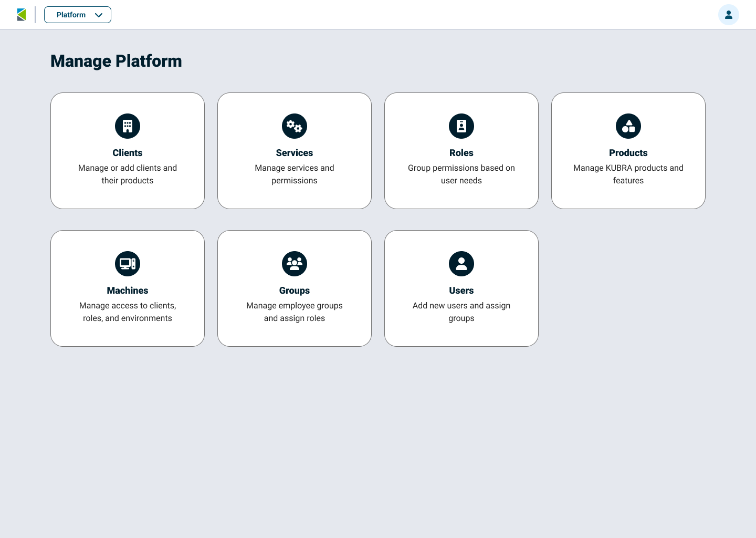Click 'Manage services and permissions' description
The height and width of the screenshot is (538, 756).
pyautogui.click(x=295, y=174)
